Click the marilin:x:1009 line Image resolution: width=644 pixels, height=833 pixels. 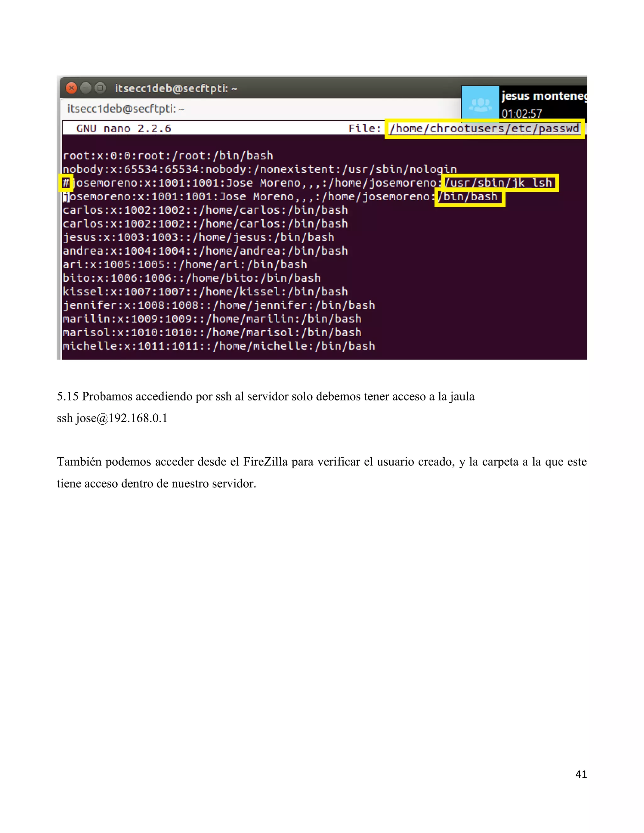click(212, 319)
